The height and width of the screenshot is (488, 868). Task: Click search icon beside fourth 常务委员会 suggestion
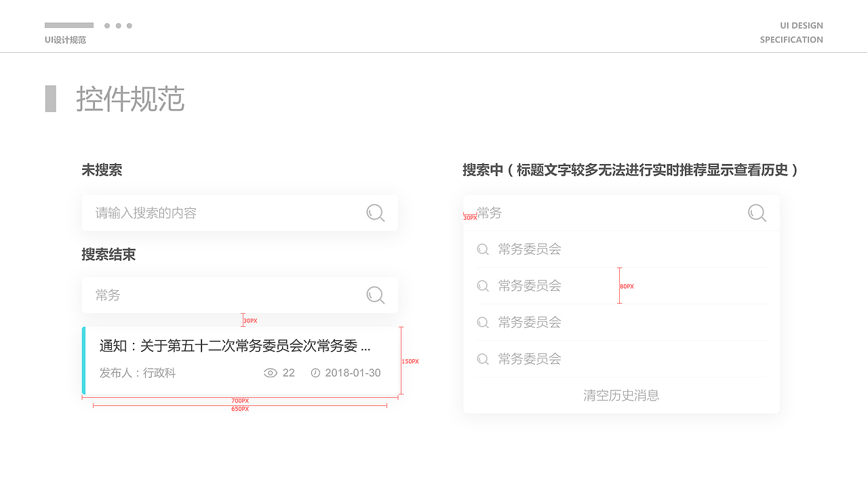tap(483, 359)
